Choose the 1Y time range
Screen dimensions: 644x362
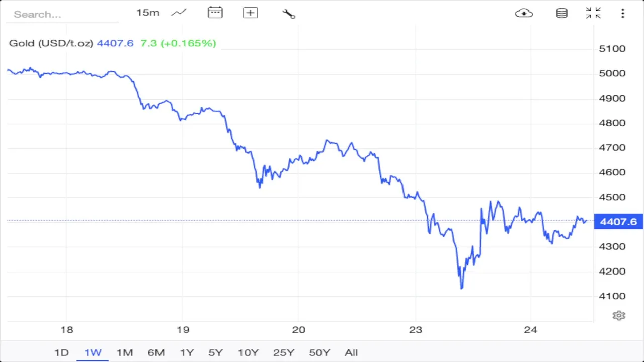tap(187, 352)
